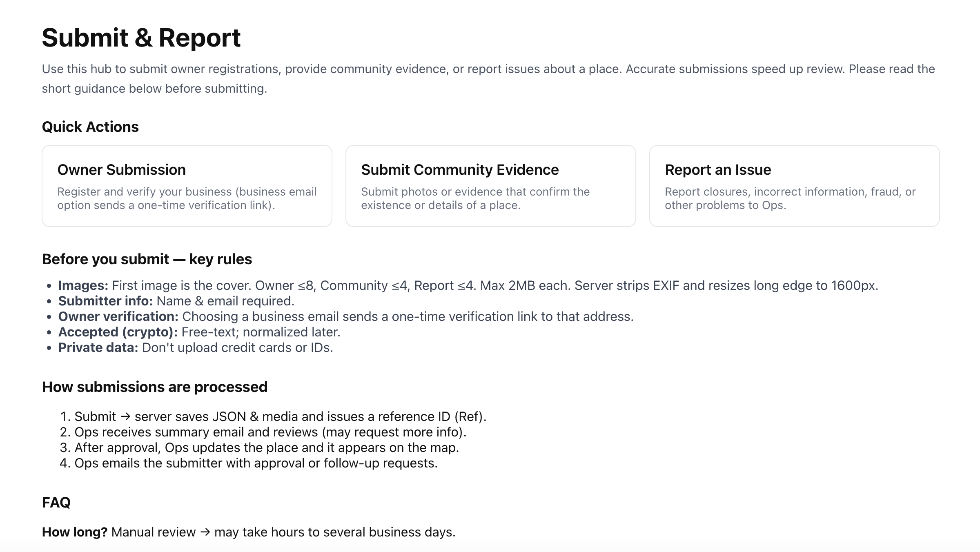Viewport: 980px width, 552px height.
Task: Click the Submitter info bullet item
Action: [x=176, y=301]
